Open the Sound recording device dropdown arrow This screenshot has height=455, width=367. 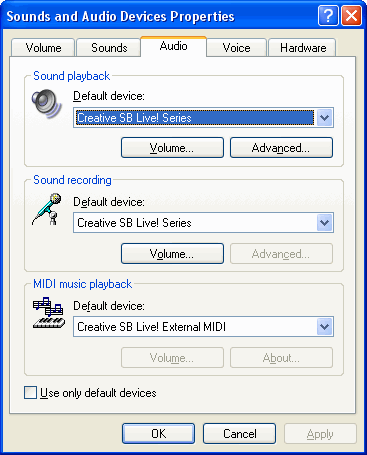324,223
